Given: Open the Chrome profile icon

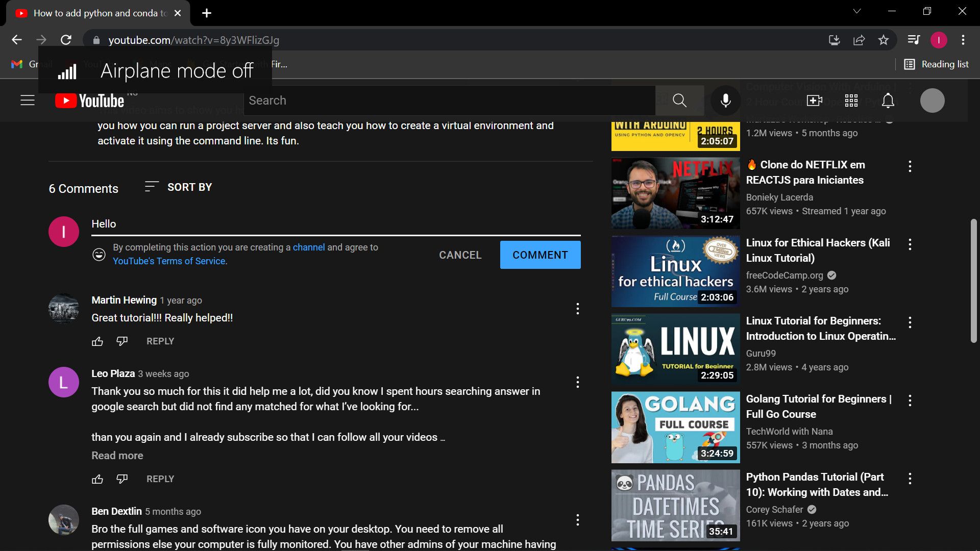Looking at the screenshot, I should coord(939,40).
